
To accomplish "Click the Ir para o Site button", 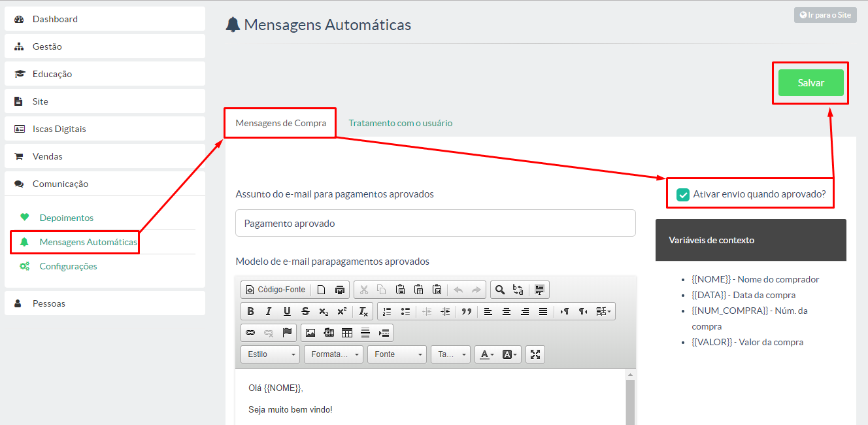I will click(x=825, y=14).
